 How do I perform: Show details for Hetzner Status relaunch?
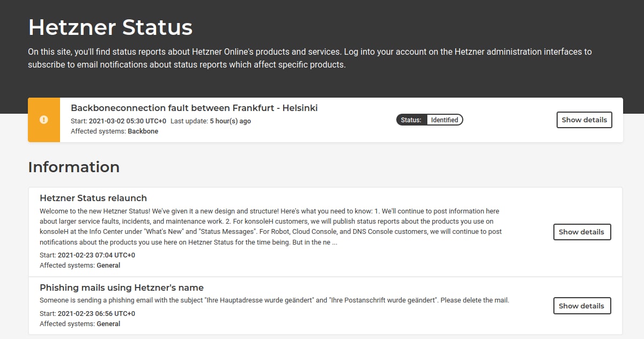coord(582,232)
